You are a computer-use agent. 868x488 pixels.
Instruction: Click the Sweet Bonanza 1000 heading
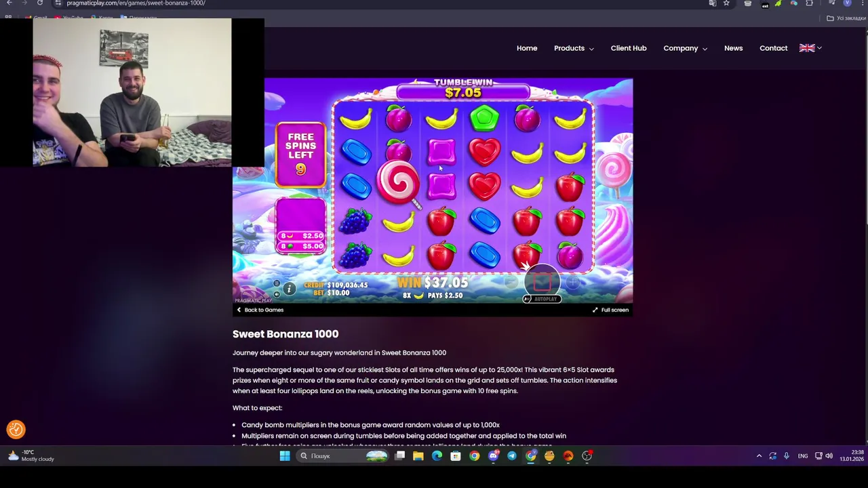(285, 334)
